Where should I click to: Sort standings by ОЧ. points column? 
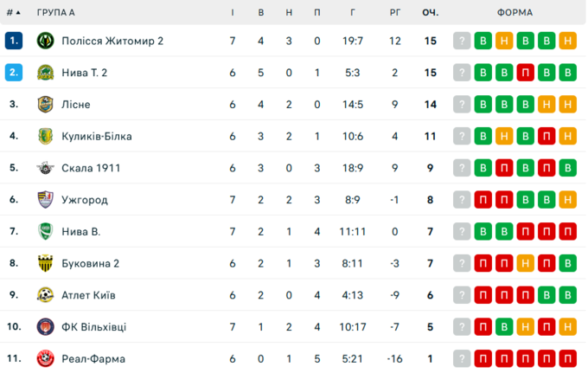pos(430,13)
